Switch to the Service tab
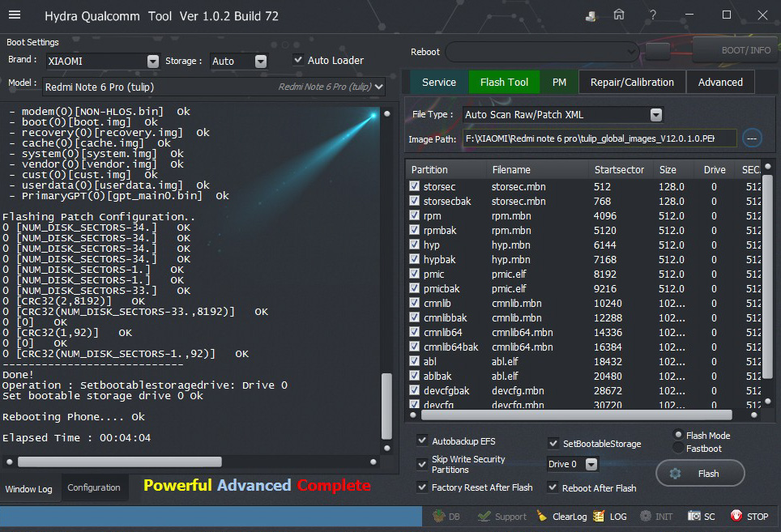This screenshot has width=781, height=532. 439,82
